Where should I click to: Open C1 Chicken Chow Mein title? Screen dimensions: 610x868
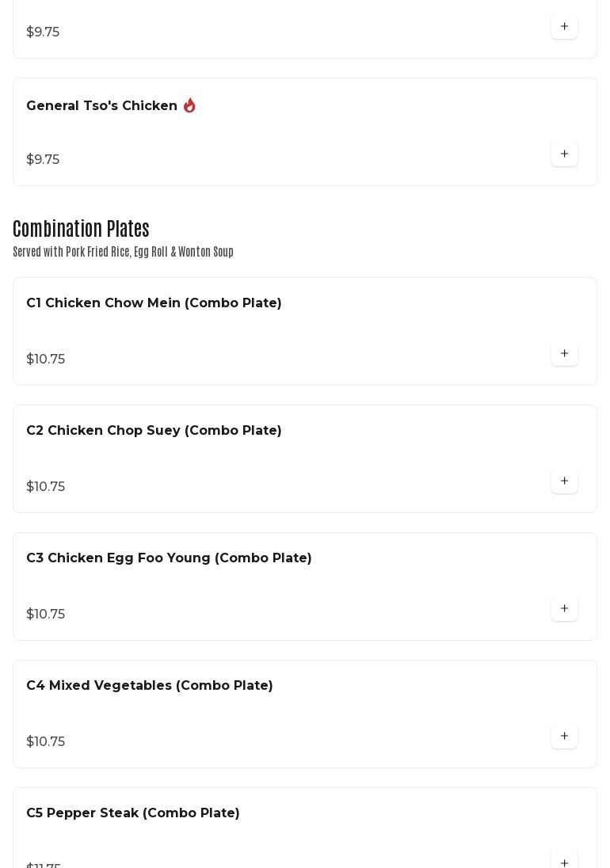tap(154, 303)
